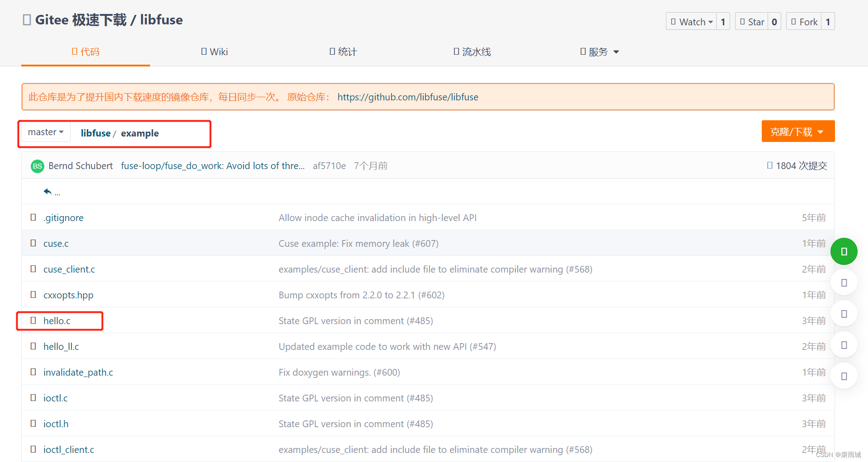Click the fuse-loop commit message

pyautogui.click(x=213, y=165)
